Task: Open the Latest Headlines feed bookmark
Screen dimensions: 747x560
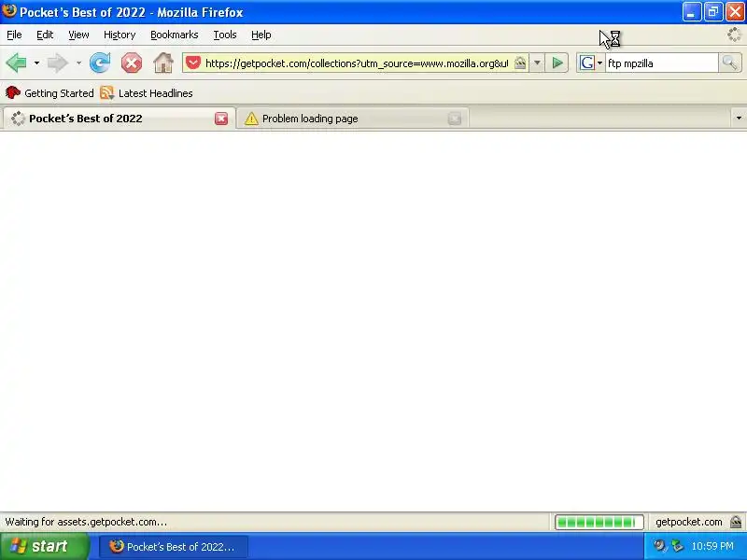Action: (x=147, y=92)
